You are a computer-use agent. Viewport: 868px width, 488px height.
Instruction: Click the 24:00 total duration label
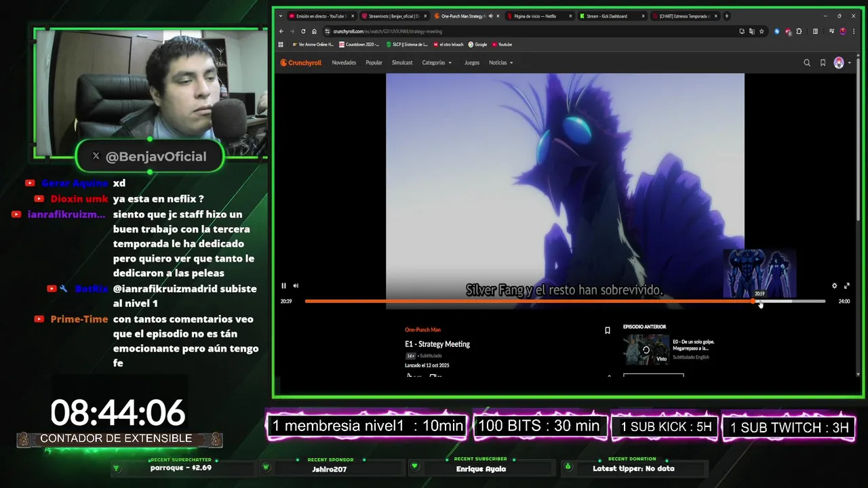[x=844, y=302]
